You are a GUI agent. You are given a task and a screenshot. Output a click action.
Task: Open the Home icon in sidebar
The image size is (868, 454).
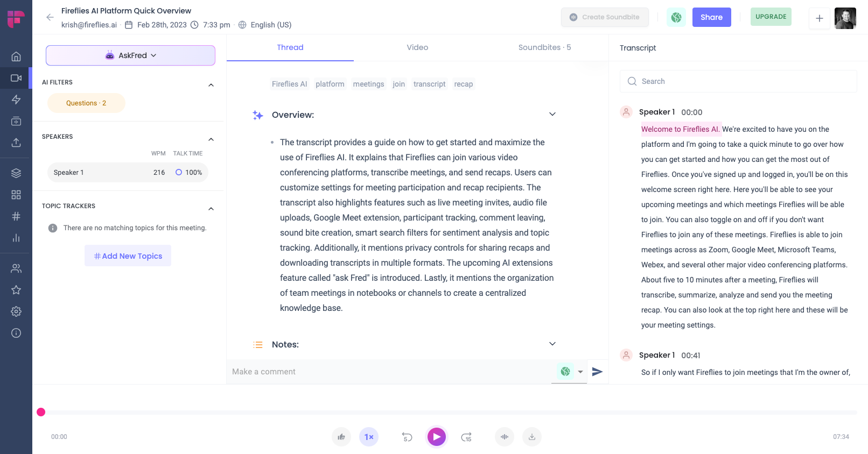click(16, 56)
